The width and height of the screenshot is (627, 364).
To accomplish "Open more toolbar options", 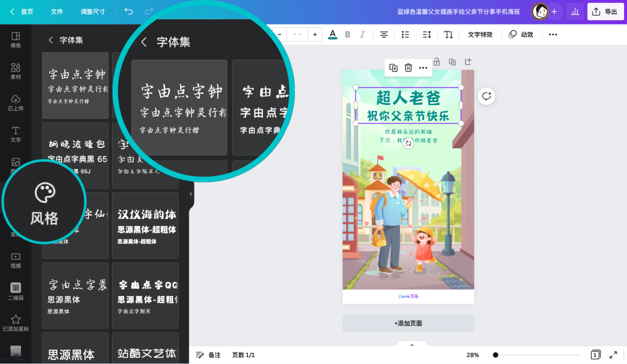I will point(553,34).
